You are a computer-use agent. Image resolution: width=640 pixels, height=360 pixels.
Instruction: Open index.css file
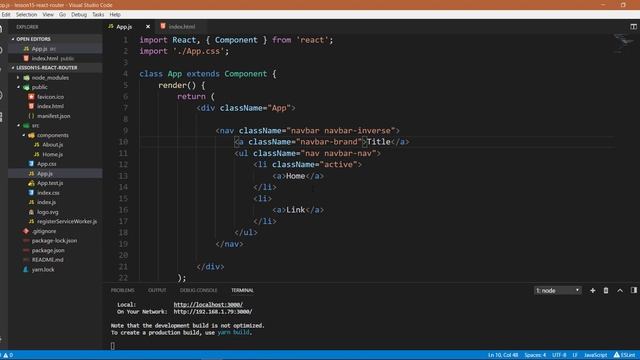pyautogui.click(x=48, y=193)
